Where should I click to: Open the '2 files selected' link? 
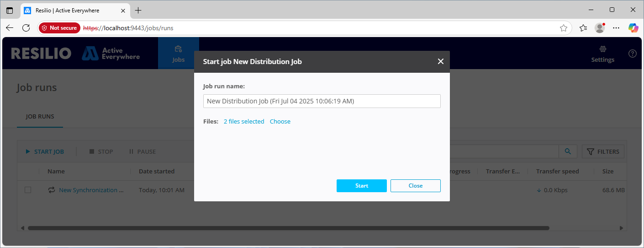[x=244, y=121]
